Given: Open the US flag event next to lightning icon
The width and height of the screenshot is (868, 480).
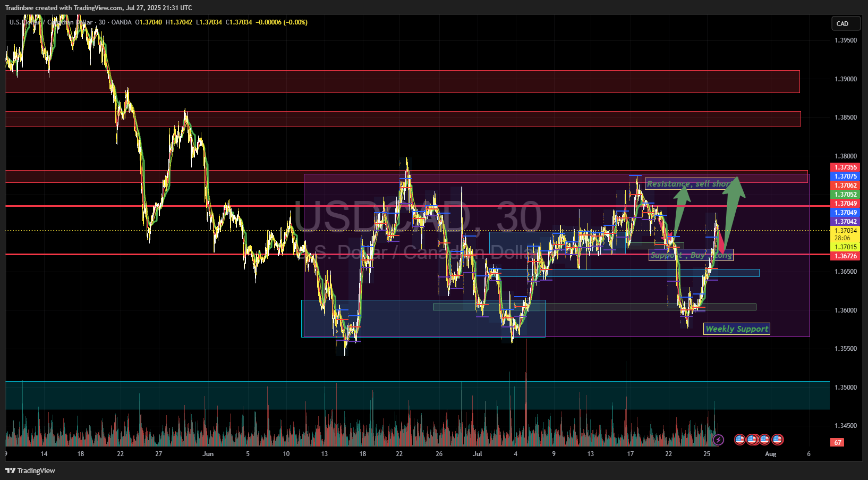Looking at the screenshot, I should point(739,440).
